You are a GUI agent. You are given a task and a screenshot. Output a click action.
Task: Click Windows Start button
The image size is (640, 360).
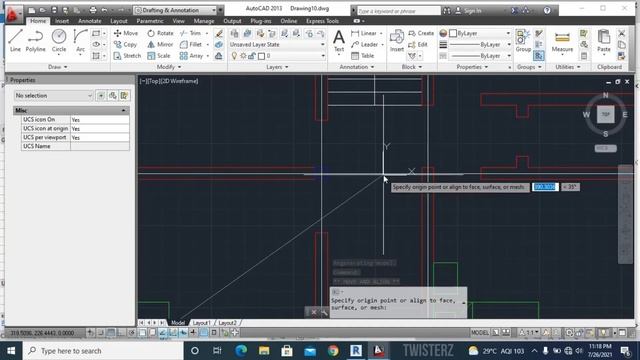(11, 351)
